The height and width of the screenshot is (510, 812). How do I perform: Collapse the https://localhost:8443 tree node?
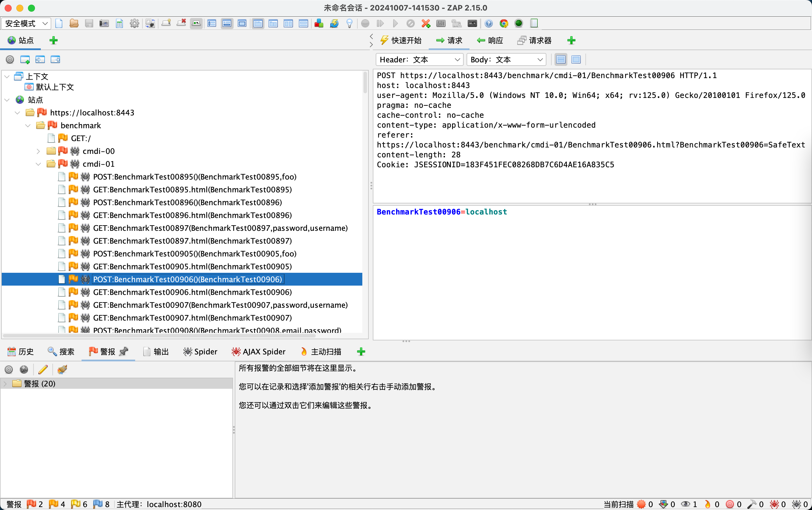(17, 113)
